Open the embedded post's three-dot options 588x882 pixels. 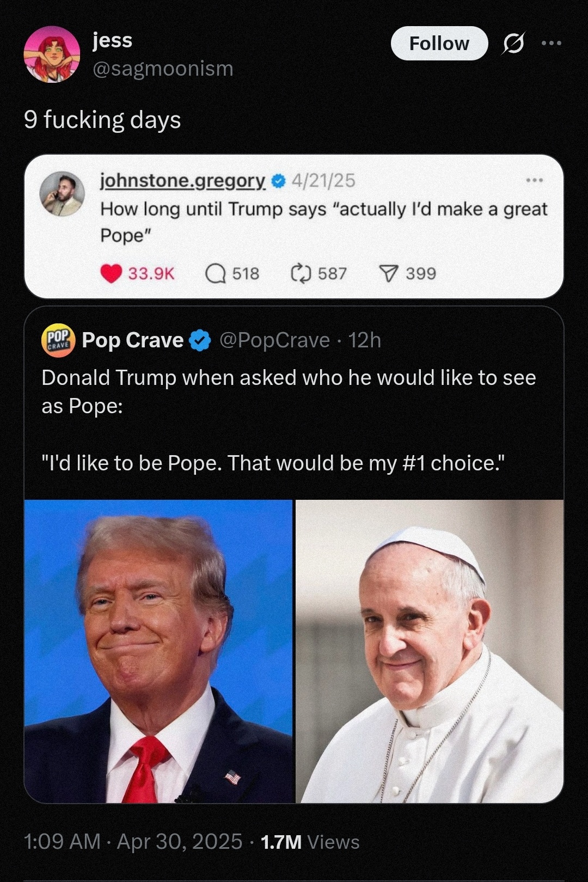coord(534,180)
